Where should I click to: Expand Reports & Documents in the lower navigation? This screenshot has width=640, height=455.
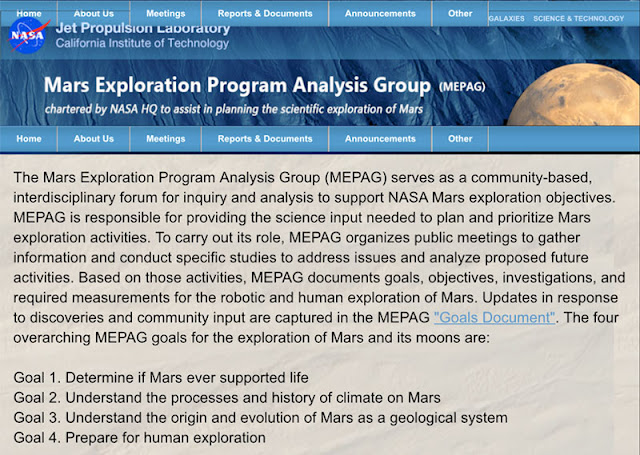pyautogui.click(x=265, y=139)
